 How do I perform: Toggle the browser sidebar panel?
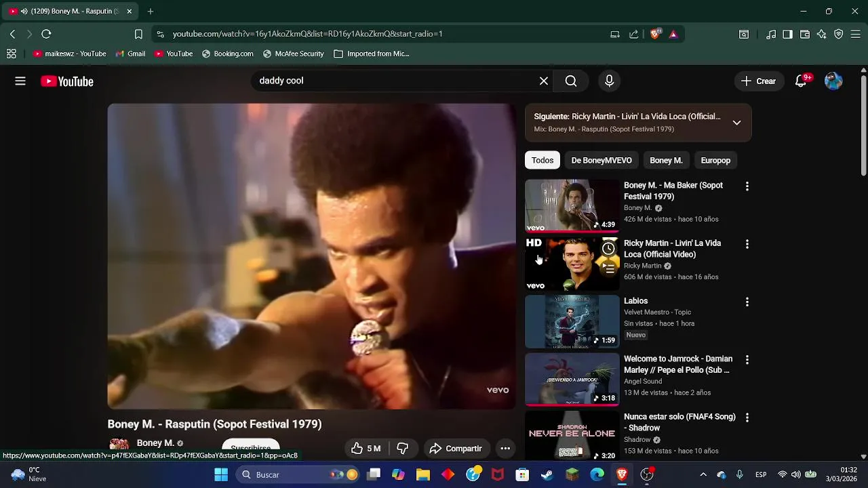pos(787,34)
